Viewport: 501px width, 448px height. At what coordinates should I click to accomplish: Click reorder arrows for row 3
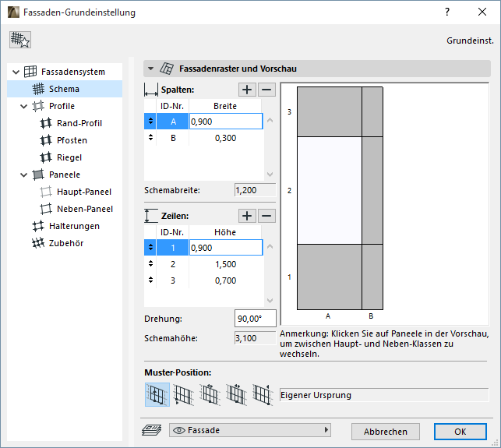click(x=150, y=280)
